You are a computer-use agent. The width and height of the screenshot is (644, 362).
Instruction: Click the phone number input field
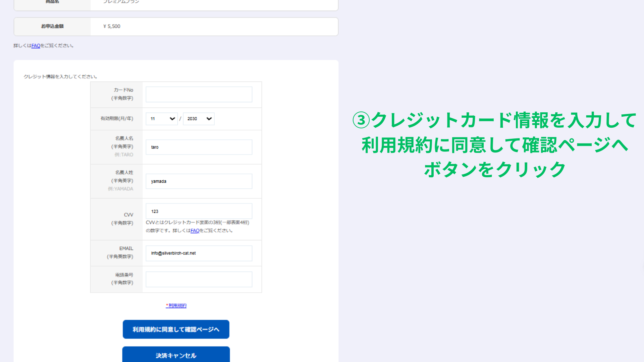click(199, 279)
